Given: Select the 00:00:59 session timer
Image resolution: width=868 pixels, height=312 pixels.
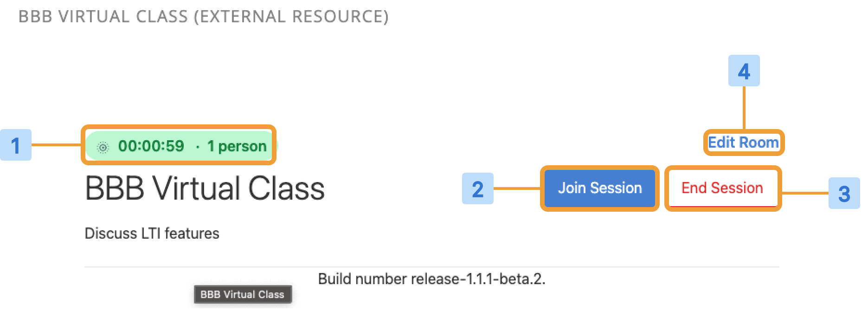Looking at the screenshot, I should click(151, 146).
